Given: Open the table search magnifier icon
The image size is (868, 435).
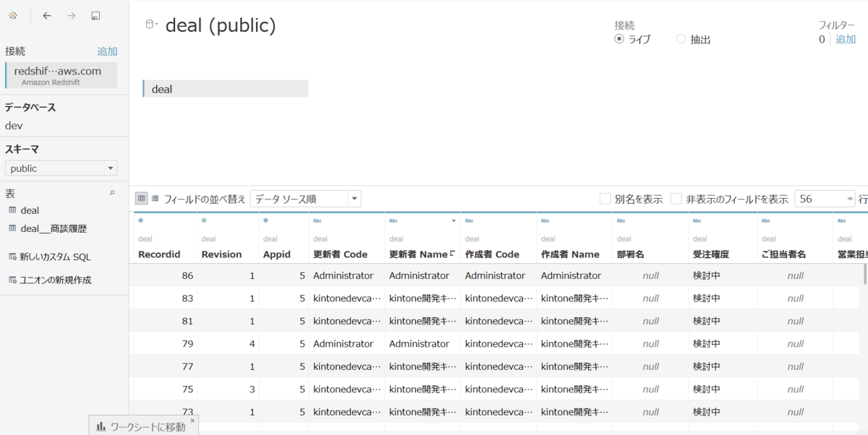Looking at the screenshot, I should point(112,193).
